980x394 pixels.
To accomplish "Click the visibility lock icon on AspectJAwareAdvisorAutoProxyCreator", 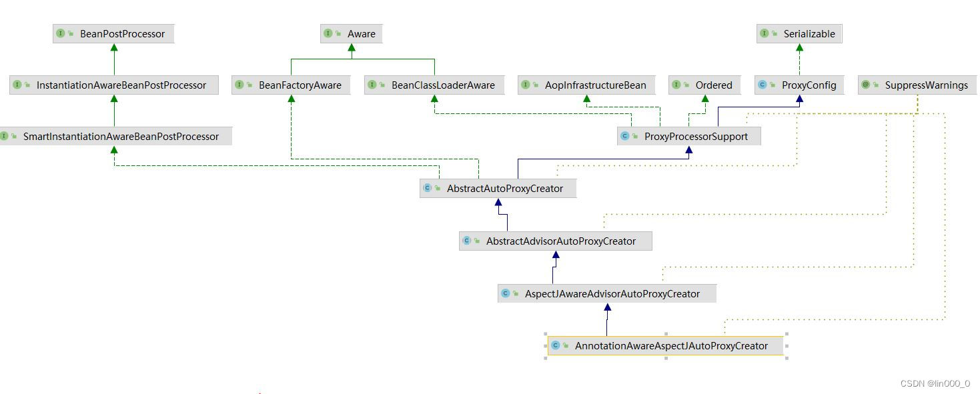I will point(516,294).
